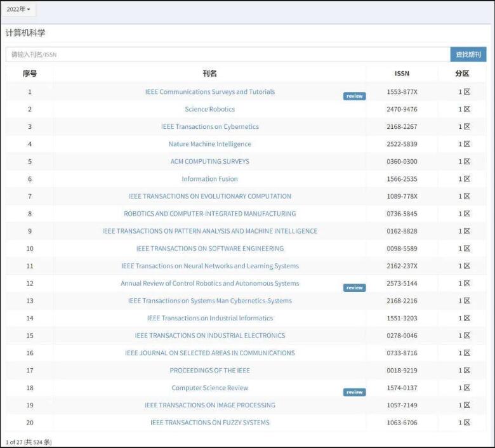
Task: Click the Information Fusion journal link
Action: tap(209, 179)
